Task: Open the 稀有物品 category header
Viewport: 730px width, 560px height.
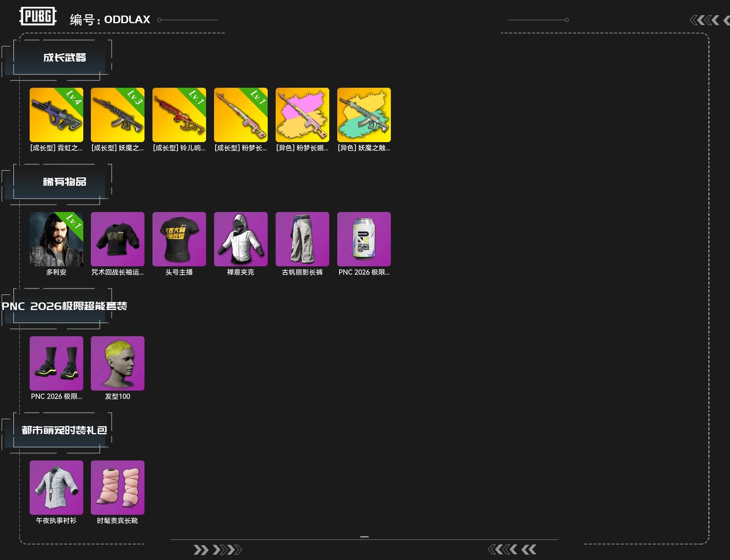Action: coord(65,182)
